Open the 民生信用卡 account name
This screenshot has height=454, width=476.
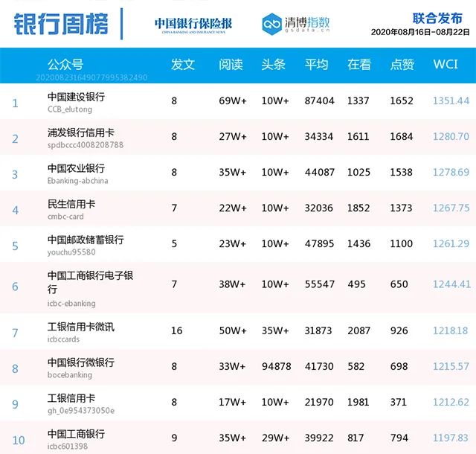point(71,204)
